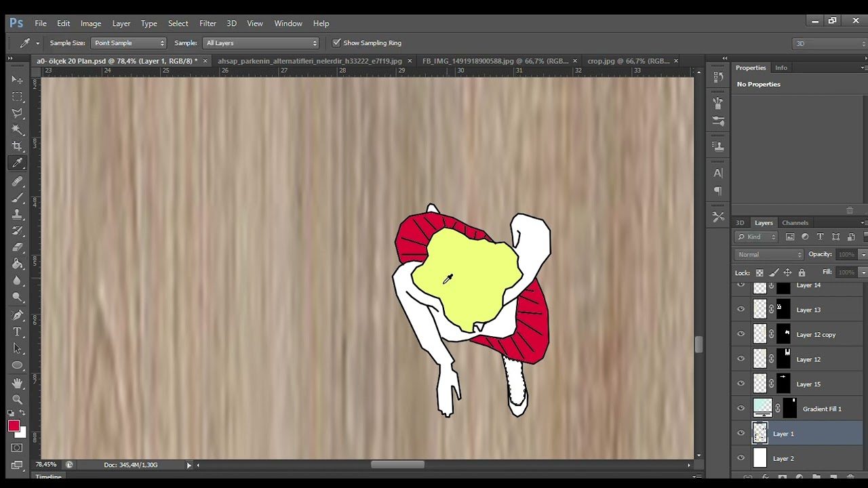Image resolution: width=868 pixels, height=488 pixels.
Task: Open the Tool Presets panel icon
Action: tap(718, 217)
